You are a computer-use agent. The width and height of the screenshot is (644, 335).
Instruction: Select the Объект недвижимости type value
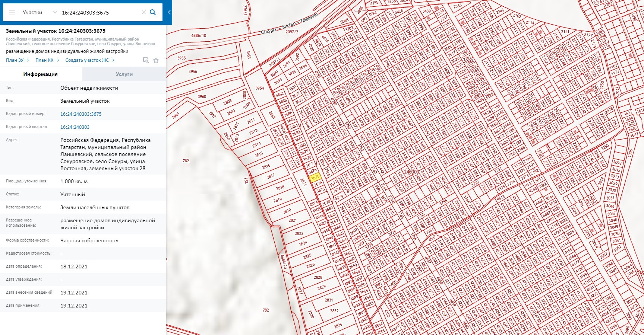point(89,88)
